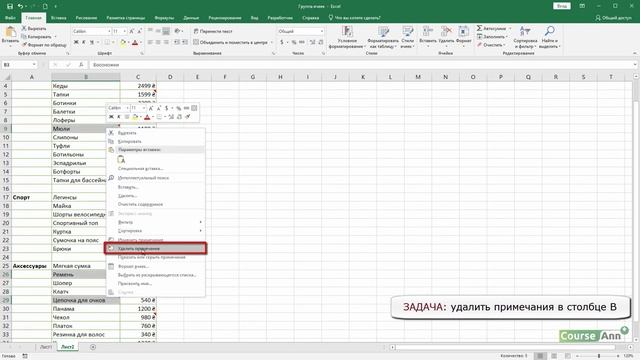Open Find and Select (Найти и выделить)
This screenshot has height=360, width=640.
[549, 37]
